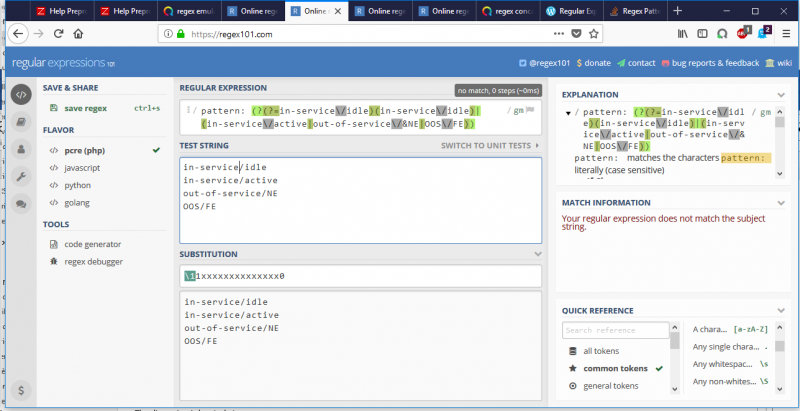The height and width of the screenshot is (411, 800).
Task: Click the explanation panel scrollbar down arrow
Action: [780, 173]
